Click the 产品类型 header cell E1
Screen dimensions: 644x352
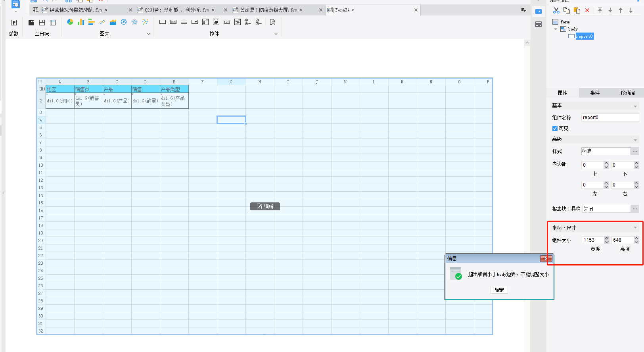pos(174,89)
